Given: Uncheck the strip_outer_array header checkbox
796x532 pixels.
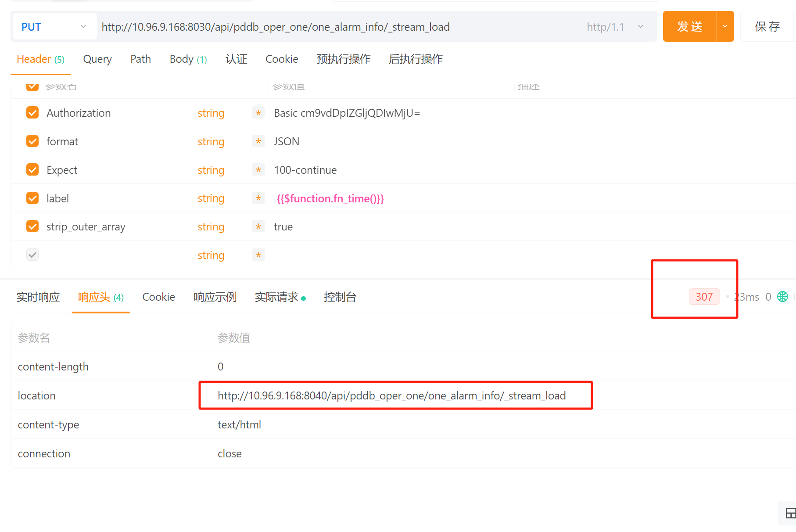Looking at the screenshot, I should pyautogui.click(x=32, y=226).
